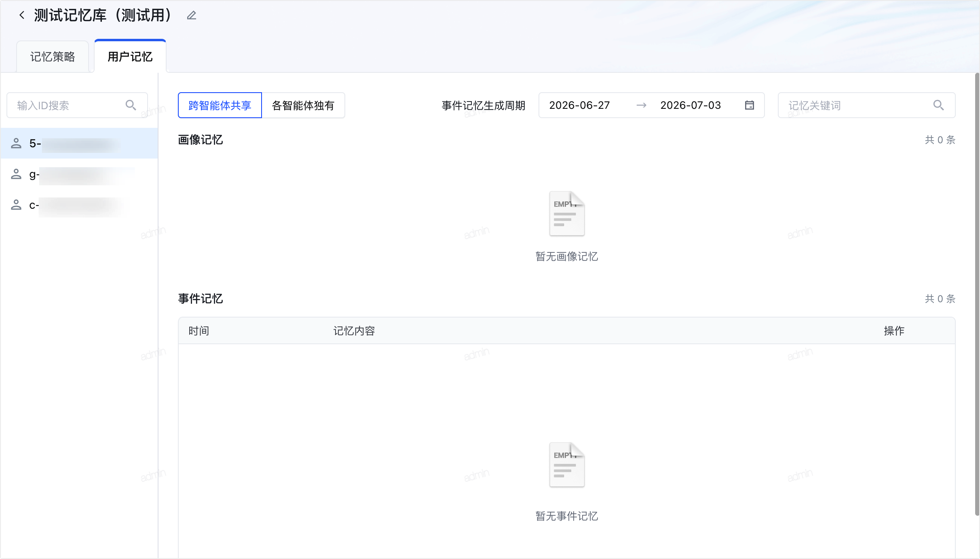Click the 暂无事件记忆 empty message

pyautogui.click(x=567, y=516)
